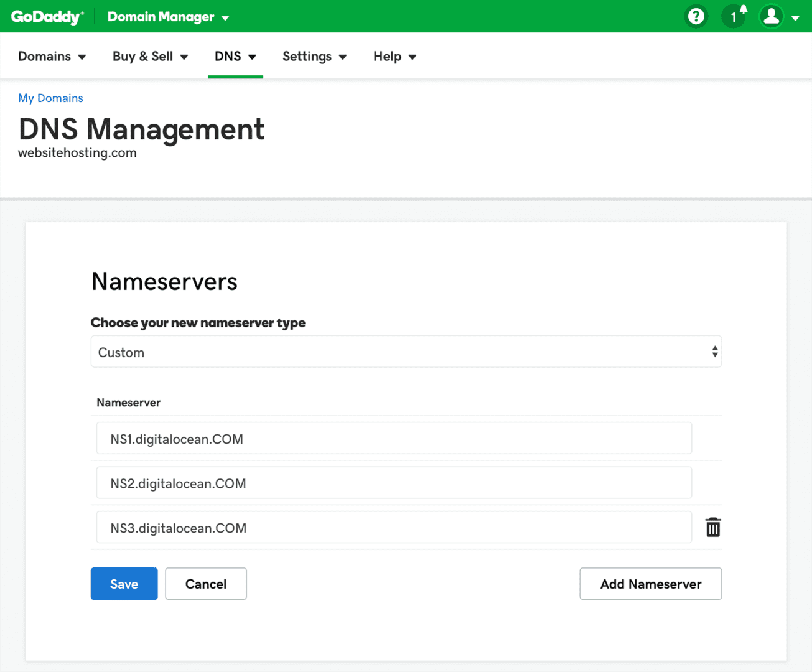The width and height of the screenshot is (812, 672).
Task: Select the NS3.digitalocean.COM input field
Action: (394, 528)
